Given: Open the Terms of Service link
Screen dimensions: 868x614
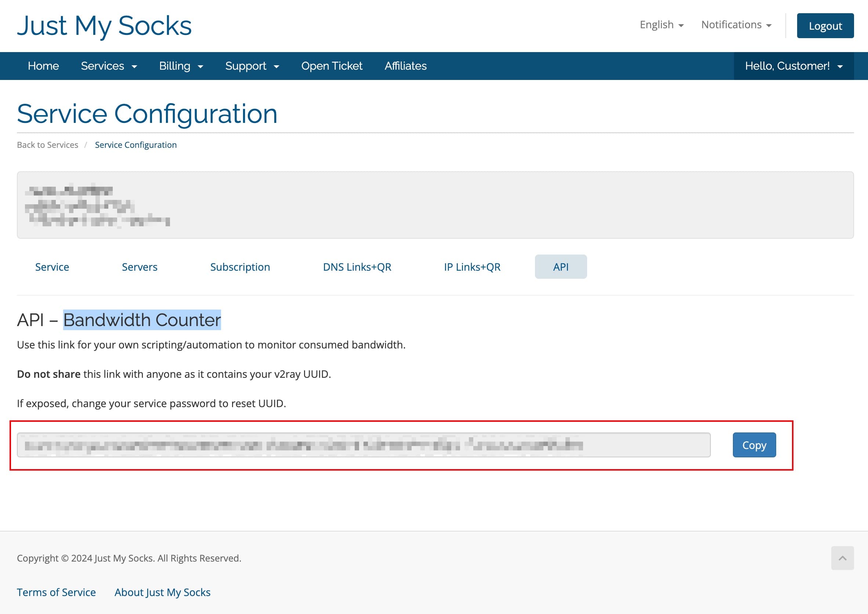Looking at the screenshot, I should pyautogui.click(x=57, y=592).
